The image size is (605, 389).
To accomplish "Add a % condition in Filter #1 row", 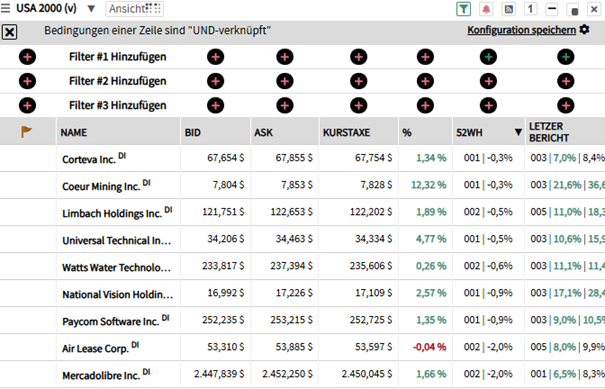I will pyautogui.click(x=425, y=57).
